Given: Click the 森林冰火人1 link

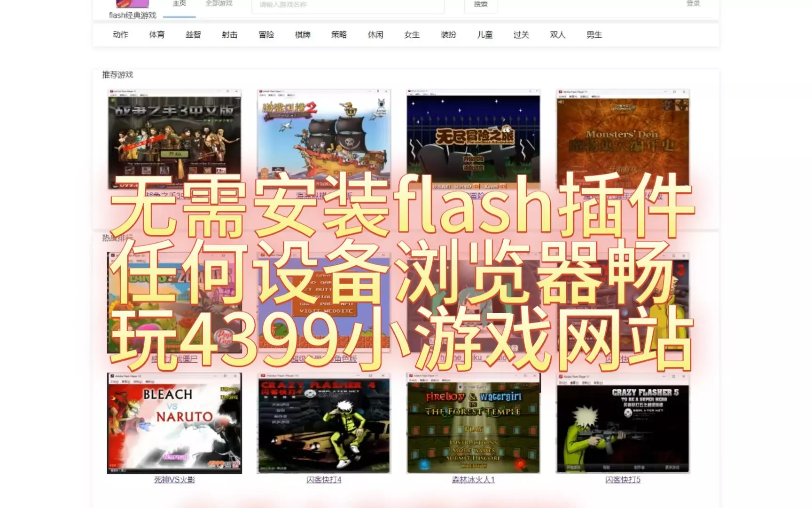Looking at the screenshot, I should pos(473,480).
